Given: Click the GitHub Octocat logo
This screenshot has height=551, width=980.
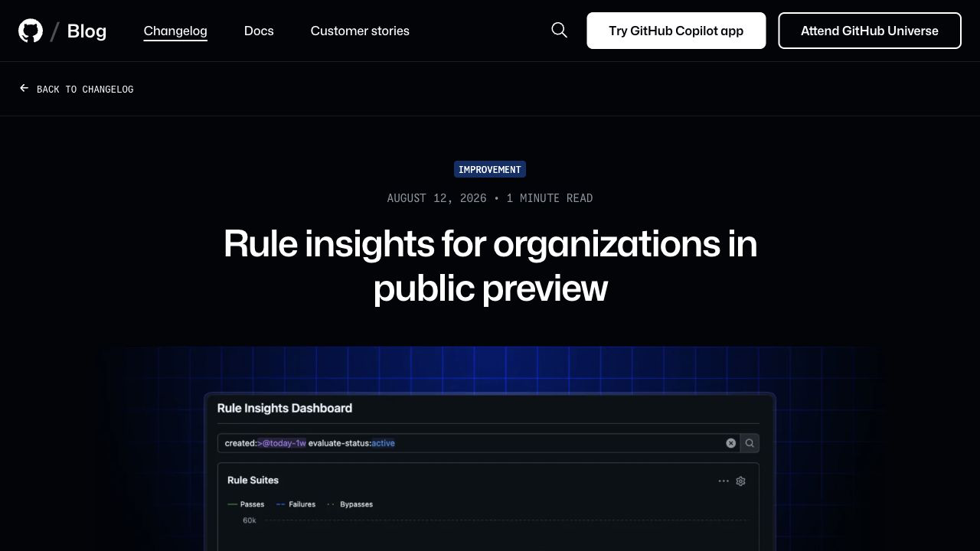Looking at the screenshot, I should [31, 31].
